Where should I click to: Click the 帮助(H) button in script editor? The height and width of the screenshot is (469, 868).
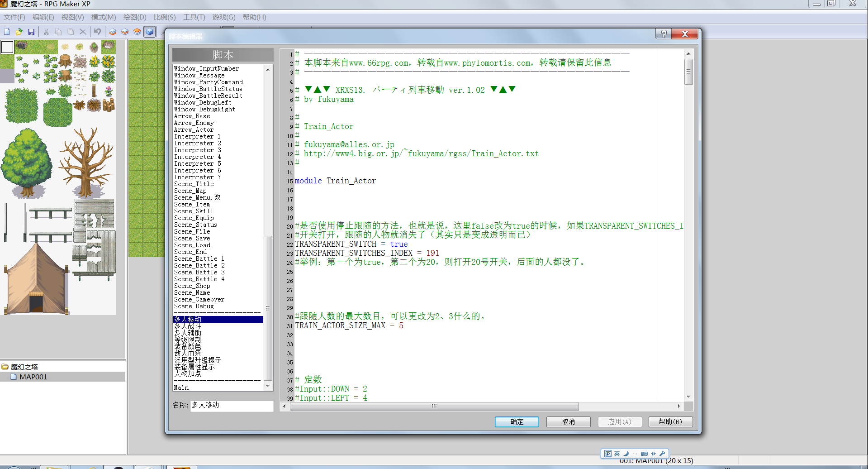point(670,422)
